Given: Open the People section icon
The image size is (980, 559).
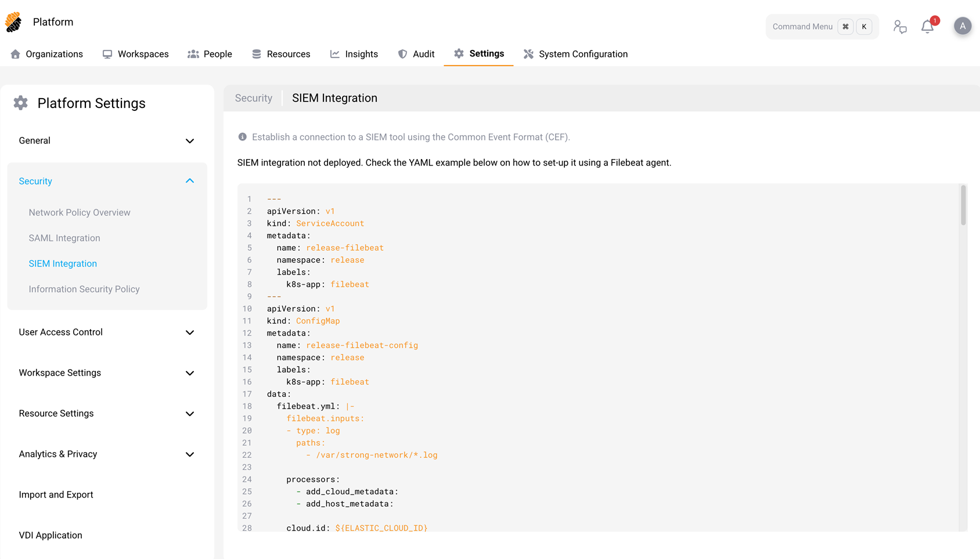Looking at the screenshot, I should [193, 53].
